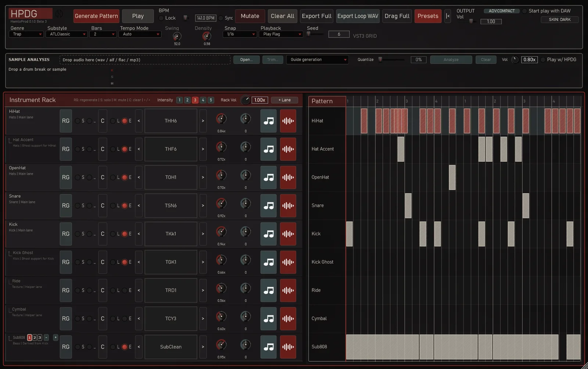588x369 pixels.
Task: Select next sample after THH6
Action: tap(203, 121)
